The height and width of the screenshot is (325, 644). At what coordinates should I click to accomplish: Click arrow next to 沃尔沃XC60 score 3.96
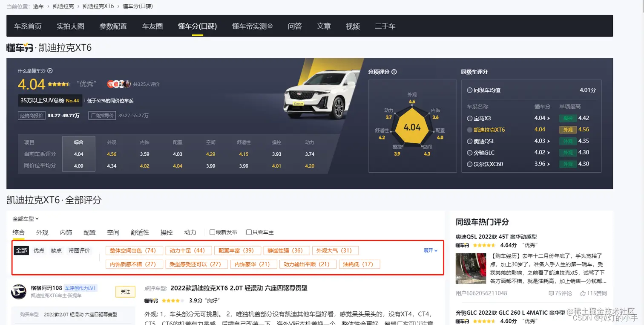point(549,164)
